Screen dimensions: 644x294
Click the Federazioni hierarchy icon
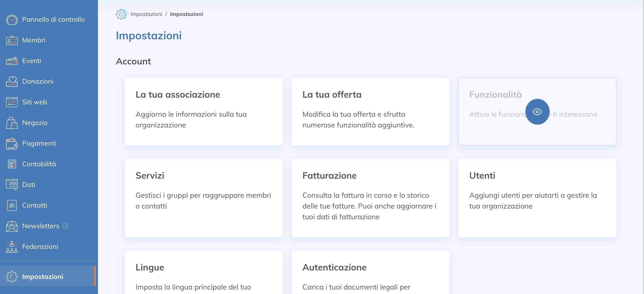pos(12,247)
